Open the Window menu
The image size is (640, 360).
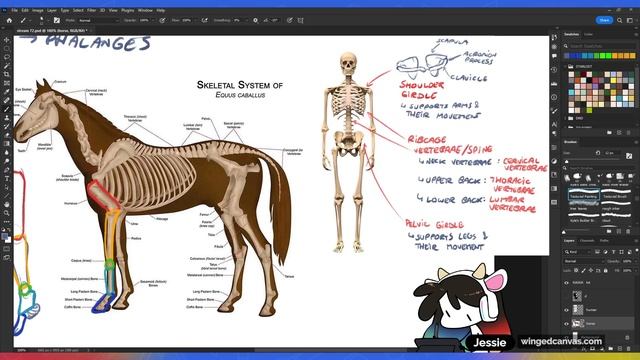(145, 10)
